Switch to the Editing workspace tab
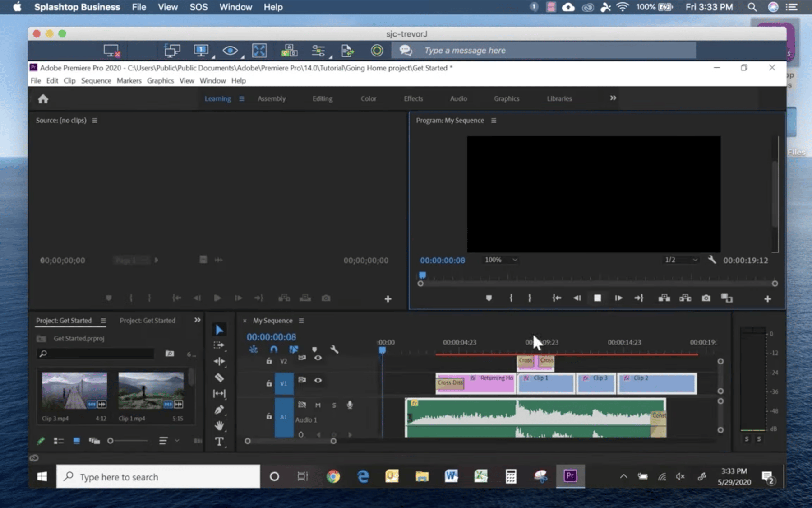The height and width of the screenshot is (508, 812). [322, 98]
